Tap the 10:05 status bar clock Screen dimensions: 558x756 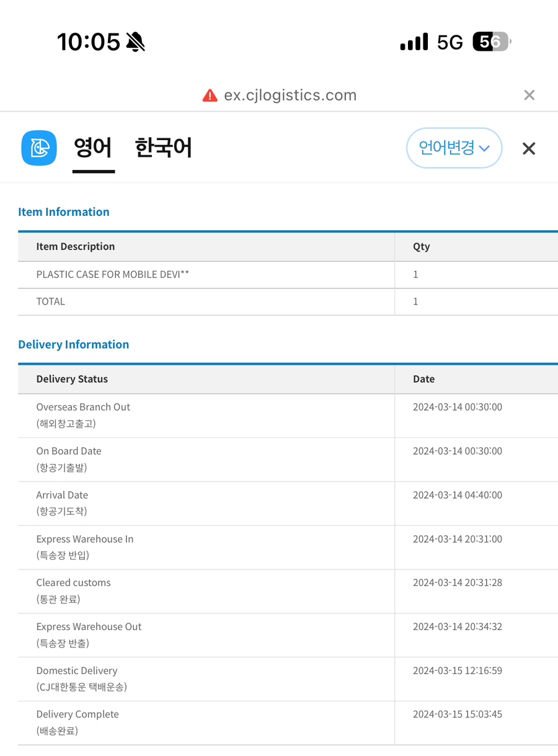tap(89, 42)
